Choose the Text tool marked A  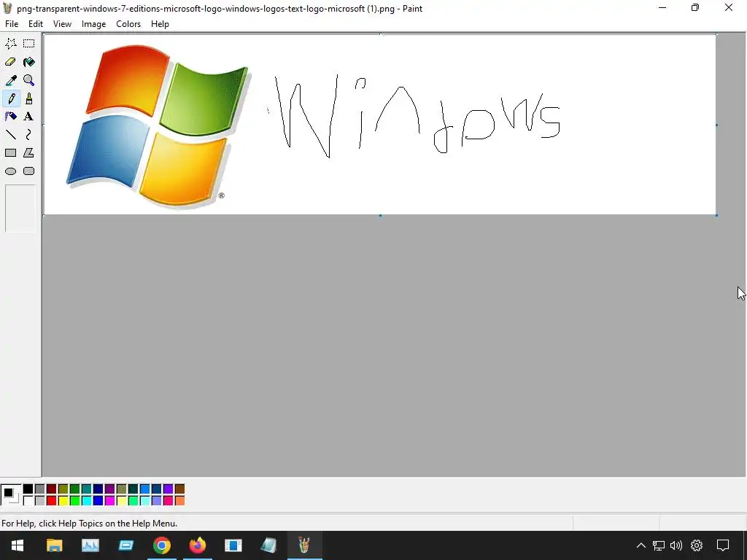tap(29, 117)
